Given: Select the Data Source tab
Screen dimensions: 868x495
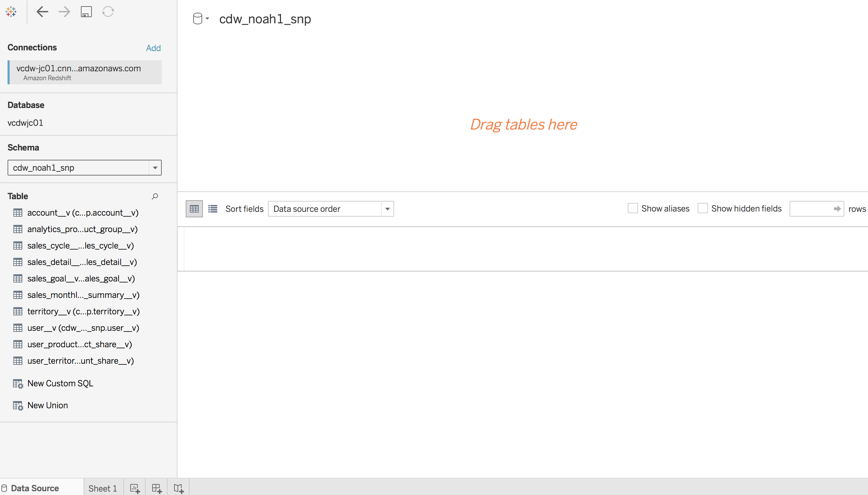Looking at the screenshot, I should (34, 488).
